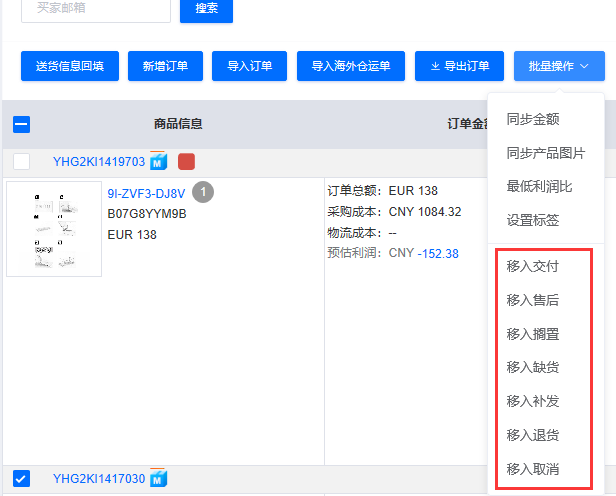Choose 设置标签 from batch operations

click(533, 221)
